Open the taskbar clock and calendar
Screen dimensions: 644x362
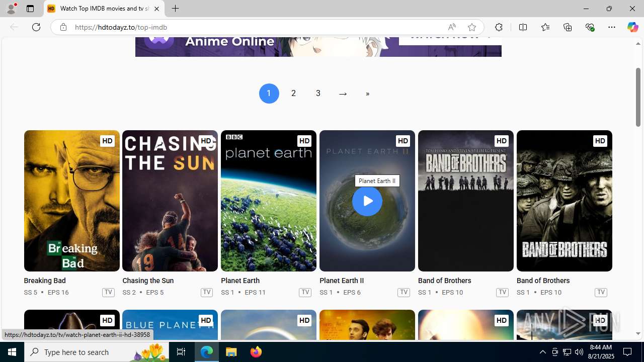coord(601,352)
